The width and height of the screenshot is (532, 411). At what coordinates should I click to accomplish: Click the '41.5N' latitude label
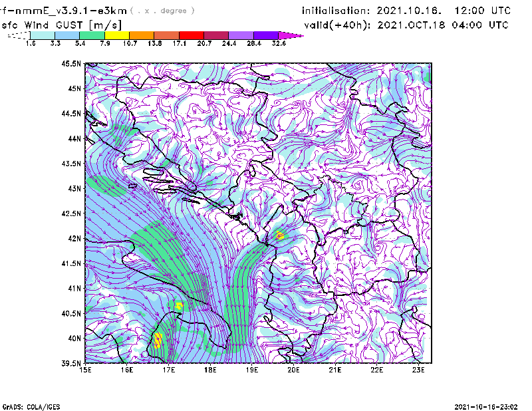point(71,263)
